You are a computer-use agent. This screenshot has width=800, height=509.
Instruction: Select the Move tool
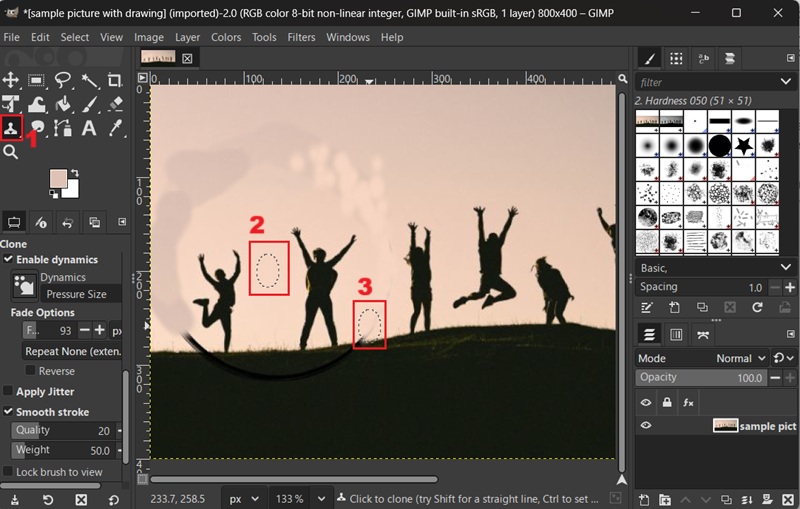coord(11,80)
